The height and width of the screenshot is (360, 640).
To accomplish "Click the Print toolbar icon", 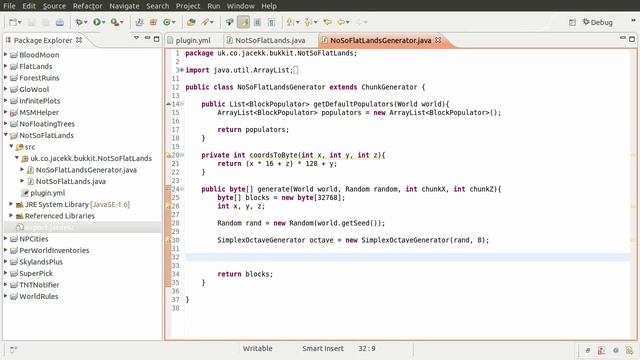I will 60,22.
